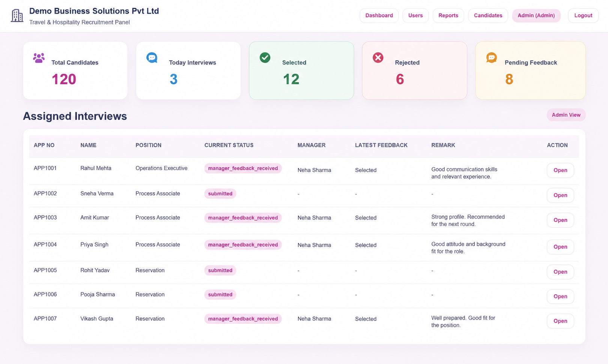Open the application for Priya Singh
Viewport: 608px width, 364px height.
pos(560,247)
